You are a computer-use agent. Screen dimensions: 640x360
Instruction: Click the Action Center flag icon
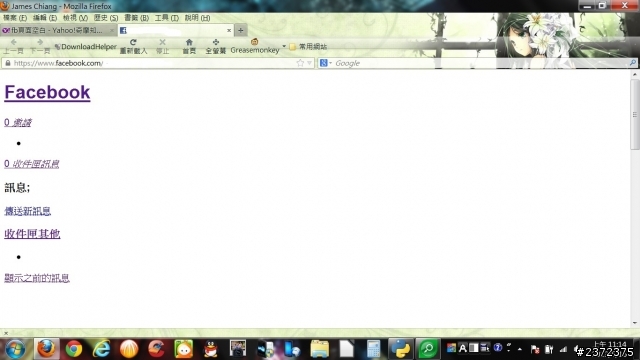pyautogui.click(x=535, y=349)
